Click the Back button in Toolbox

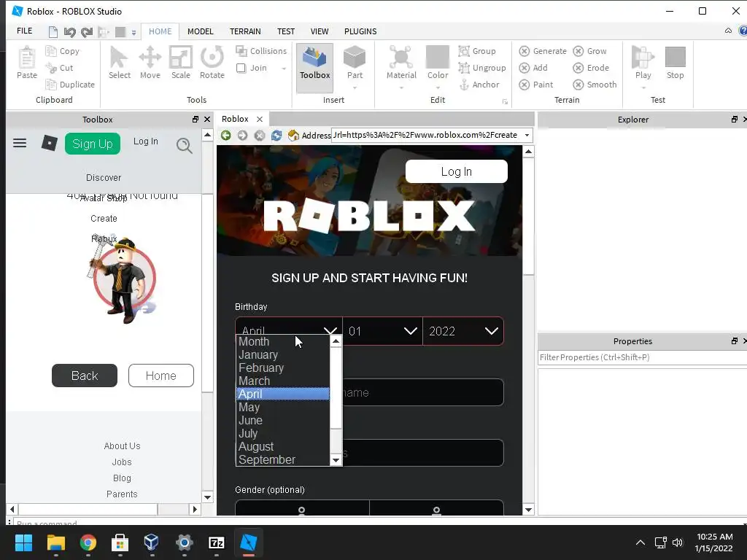coord(85,376)
